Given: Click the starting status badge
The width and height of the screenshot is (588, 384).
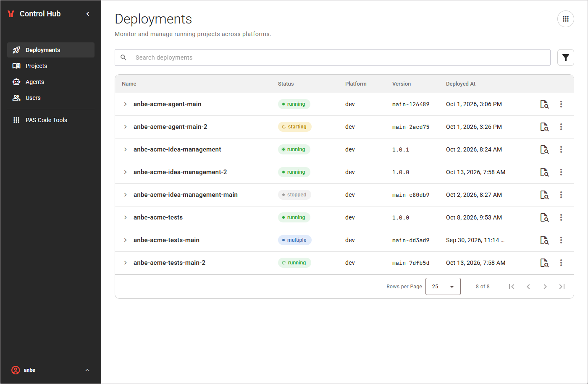Looking at the screenshot, I should point(294,127).
